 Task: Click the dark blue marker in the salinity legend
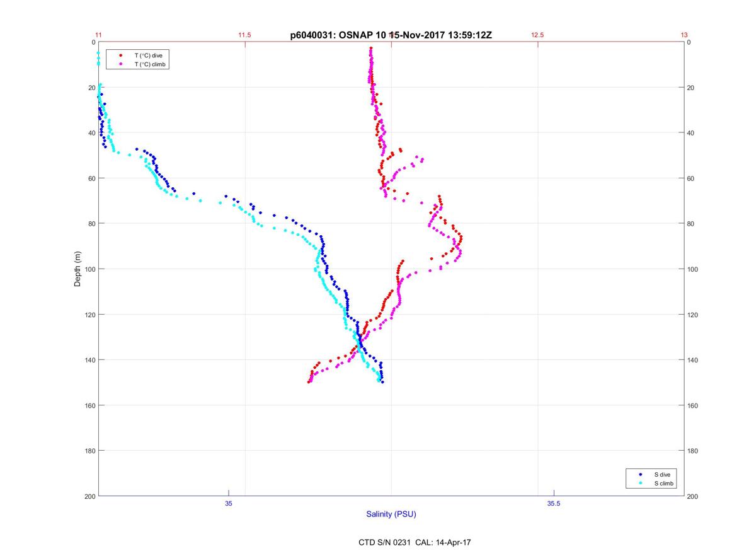click(640, 474)
